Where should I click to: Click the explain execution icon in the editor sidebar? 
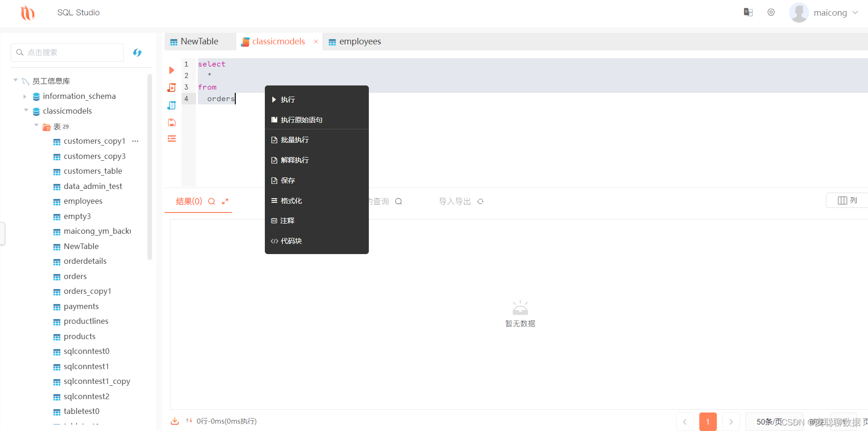pos(171,105)
